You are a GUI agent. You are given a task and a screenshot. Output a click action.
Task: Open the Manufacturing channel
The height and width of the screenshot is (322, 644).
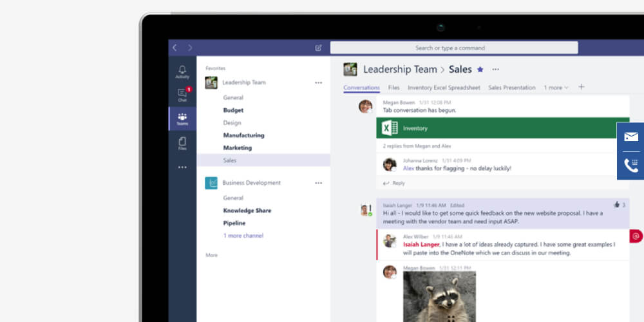click(243, 135)
